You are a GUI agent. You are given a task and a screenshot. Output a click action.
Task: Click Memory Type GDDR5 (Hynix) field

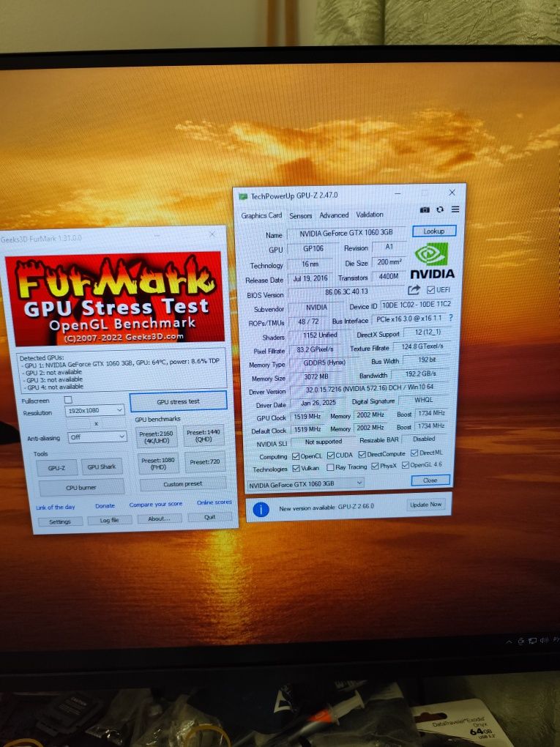(x=324, y=363)
